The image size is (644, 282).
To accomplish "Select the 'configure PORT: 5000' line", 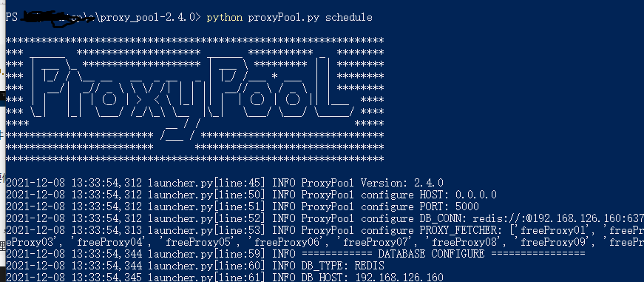I will click(x=243, y=207).
